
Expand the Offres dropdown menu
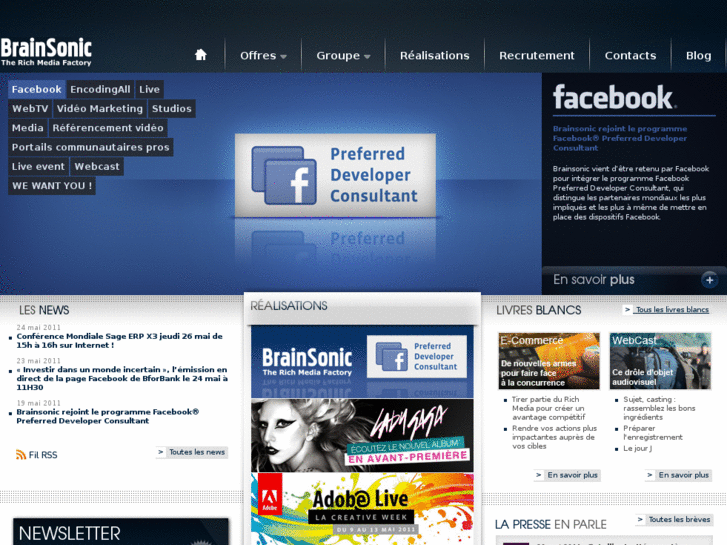263,56
